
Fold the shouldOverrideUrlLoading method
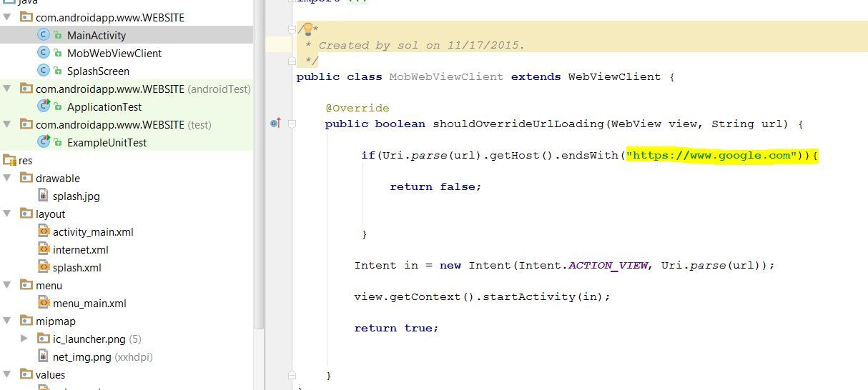(291, 124)
